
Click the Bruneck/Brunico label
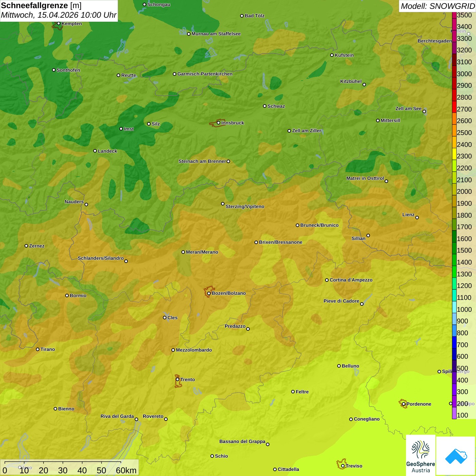319,225
